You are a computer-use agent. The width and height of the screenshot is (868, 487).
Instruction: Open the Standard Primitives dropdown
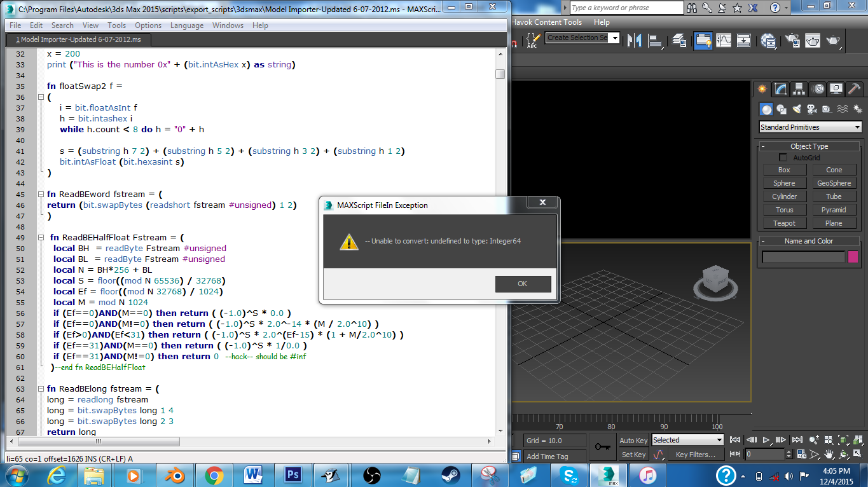pyautogui.click(x=810, y=127)
